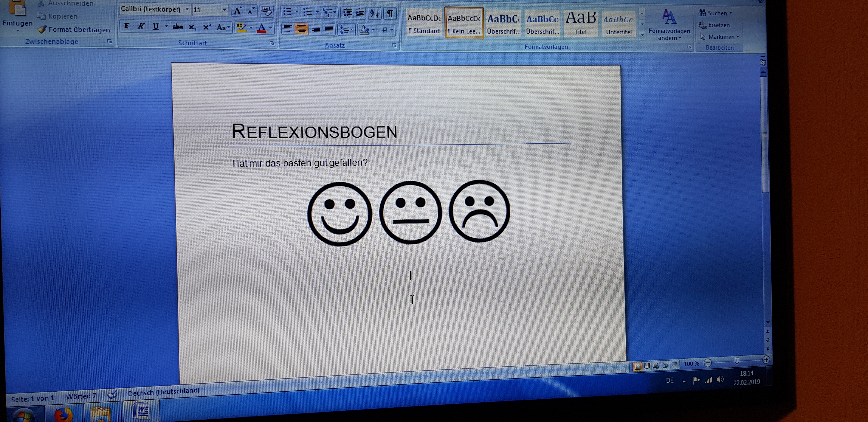Click the superscript icon

coord(206,27)
